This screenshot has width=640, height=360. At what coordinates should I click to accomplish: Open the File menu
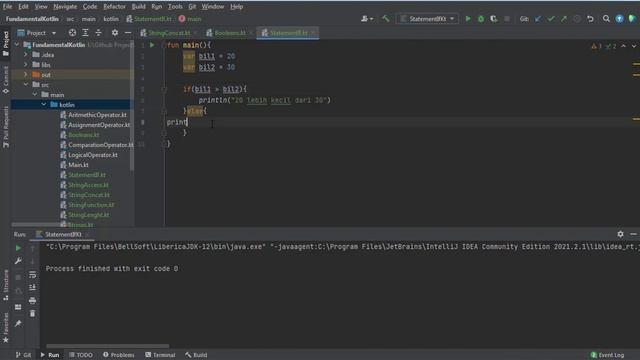(7, 7)
